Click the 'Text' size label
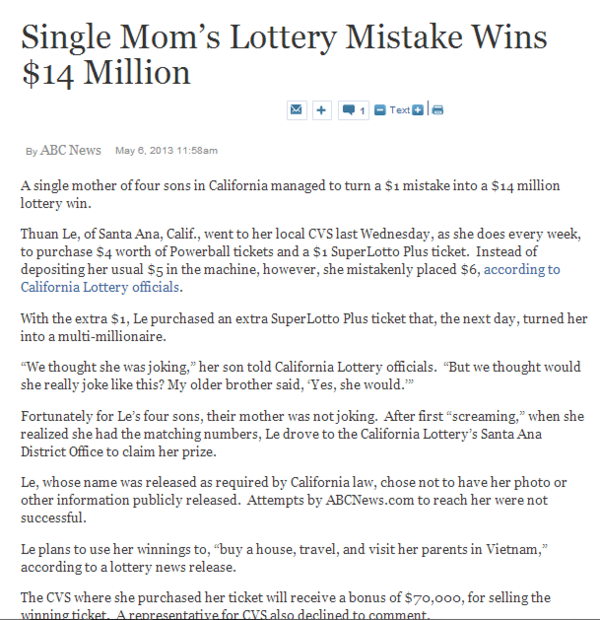Screen dimensions: 600x620 coord(399,110)
